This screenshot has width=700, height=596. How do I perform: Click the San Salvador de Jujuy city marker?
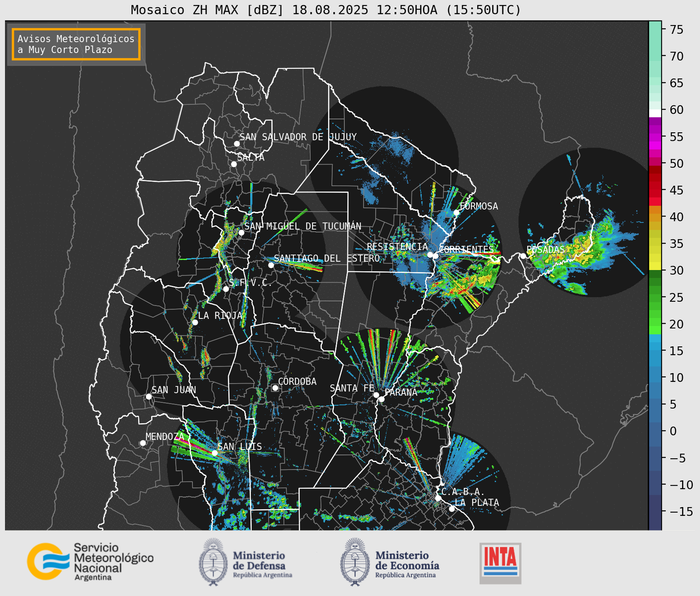tap(237, 144)
